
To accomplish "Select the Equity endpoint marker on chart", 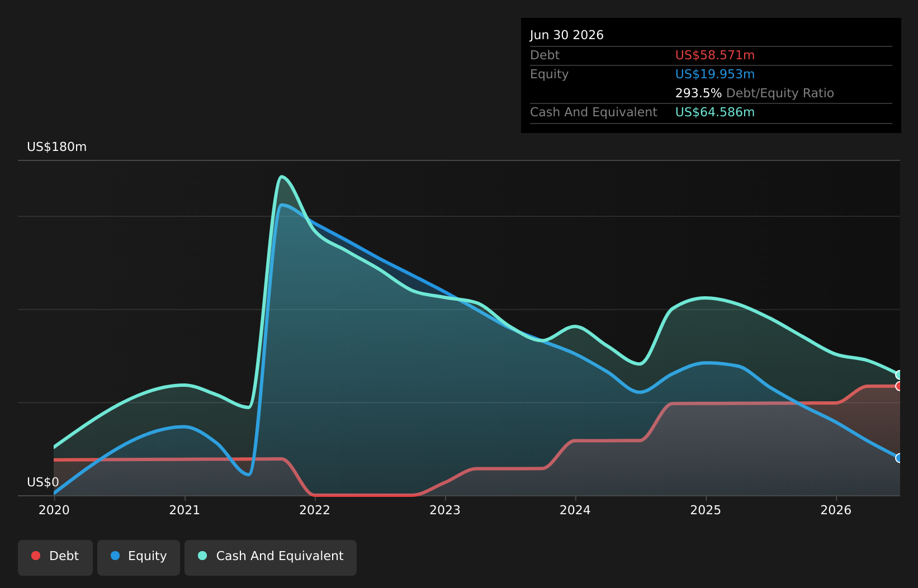I will 900,458.
